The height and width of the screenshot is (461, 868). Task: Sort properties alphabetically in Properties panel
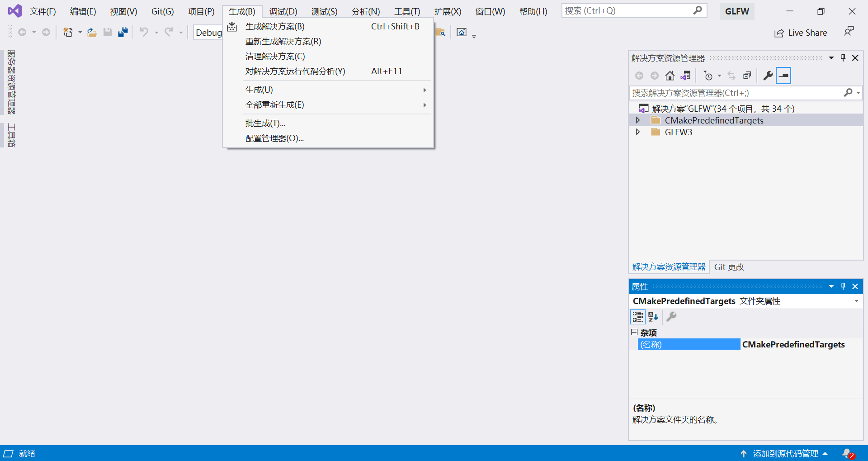pyautogui.click(x=652, y=317)
